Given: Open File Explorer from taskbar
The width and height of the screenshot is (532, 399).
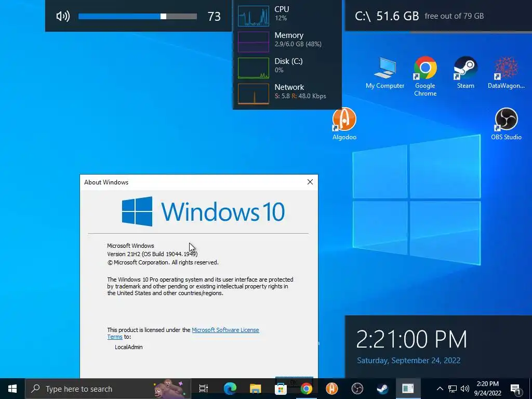Looking at the screenshot, I should pyautogui.click(x=255, y=389).
